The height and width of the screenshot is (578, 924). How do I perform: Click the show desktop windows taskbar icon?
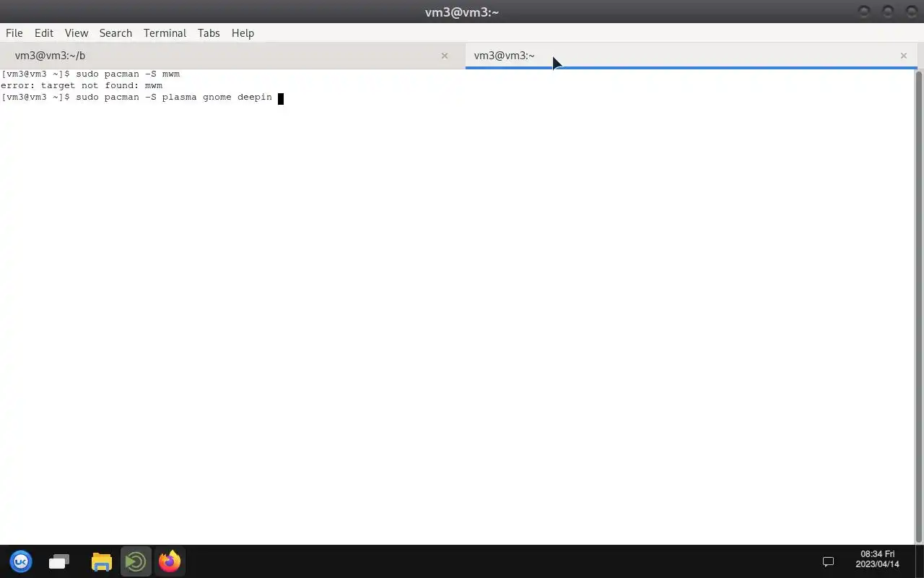pos(59,561)
